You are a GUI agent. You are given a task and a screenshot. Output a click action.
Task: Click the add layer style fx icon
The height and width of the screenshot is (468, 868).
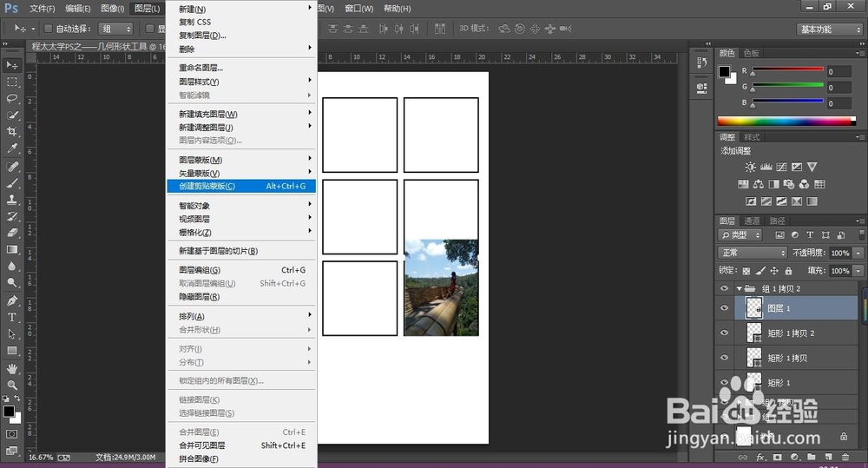[x=760, y=457]
